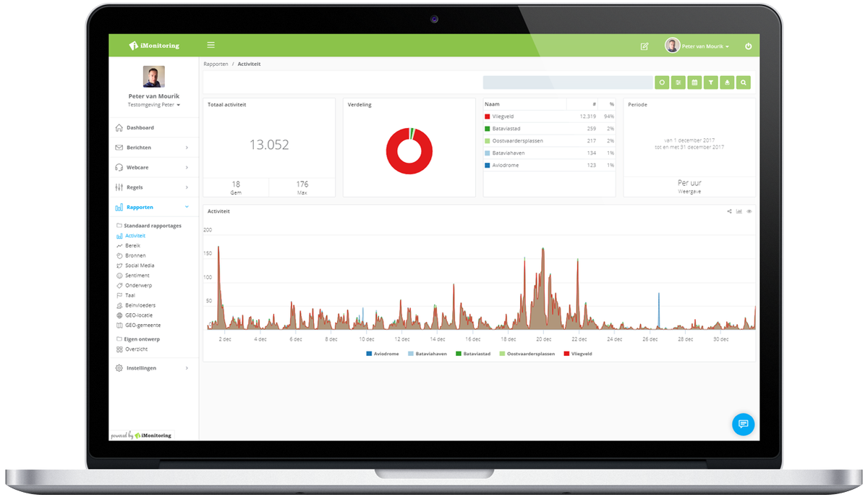
Task: Select Standaard rapportages folder
Action: [x=149, y=226]
